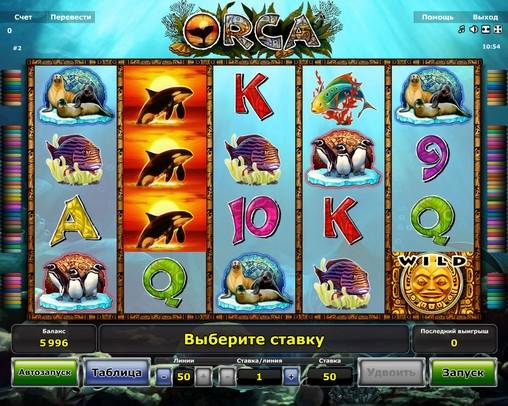The height and width of the screenshot is (406, 508).
Task: Mute sound with the speaker icon
Action: (473, 29)
